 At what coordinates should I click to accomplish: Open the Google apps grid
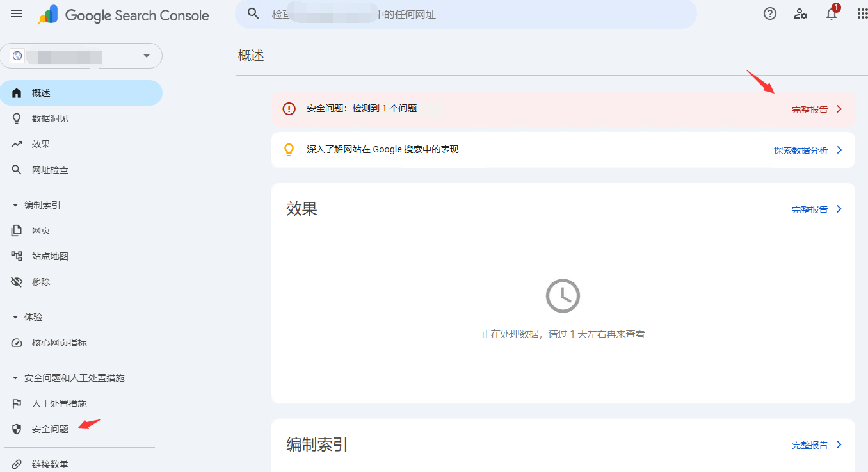[862, 14]
